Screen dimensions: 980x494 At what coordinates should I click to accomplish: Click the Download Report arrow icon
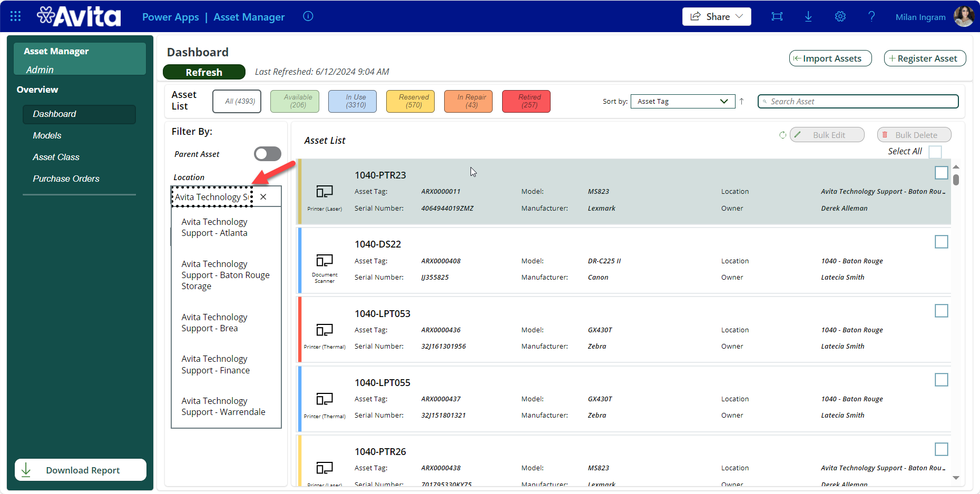coord(26,470)
